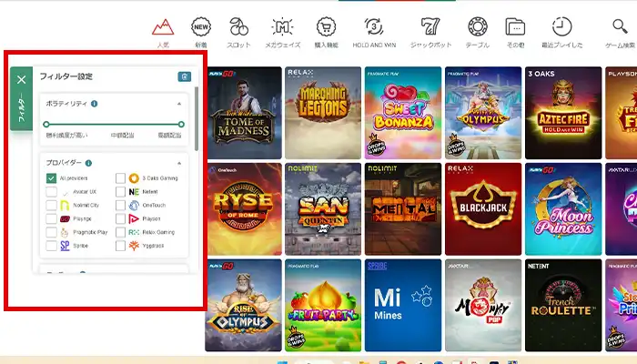The image size is (637, 364).
Task: Open Marching Legions game
Action: pos(323,113)
